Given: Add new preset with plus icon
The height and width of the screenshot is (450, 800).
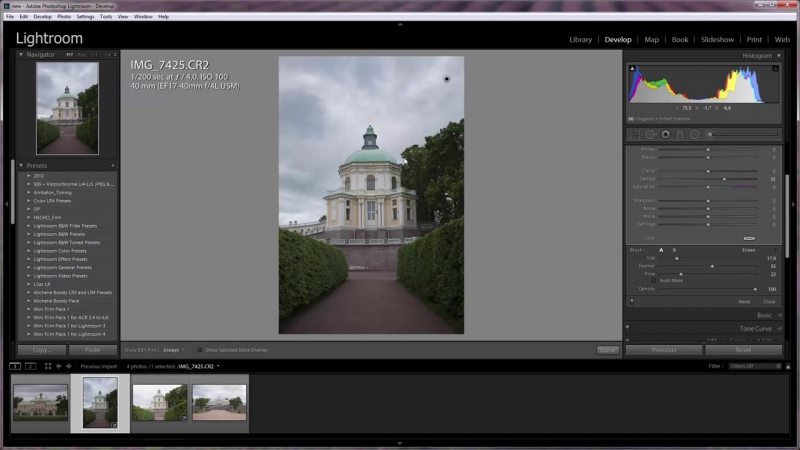Looking at the screenshot, I should click(113, 165).
